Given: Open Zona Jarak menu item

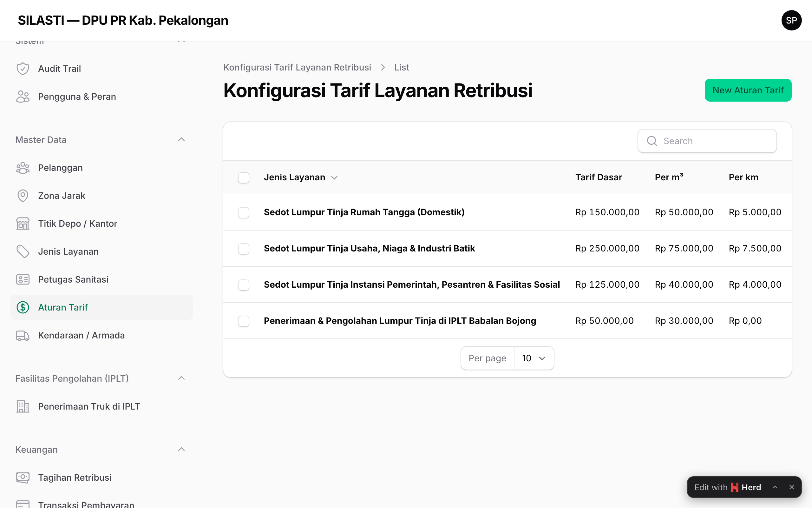Looking at the screenshot, I should pos(101,196).
